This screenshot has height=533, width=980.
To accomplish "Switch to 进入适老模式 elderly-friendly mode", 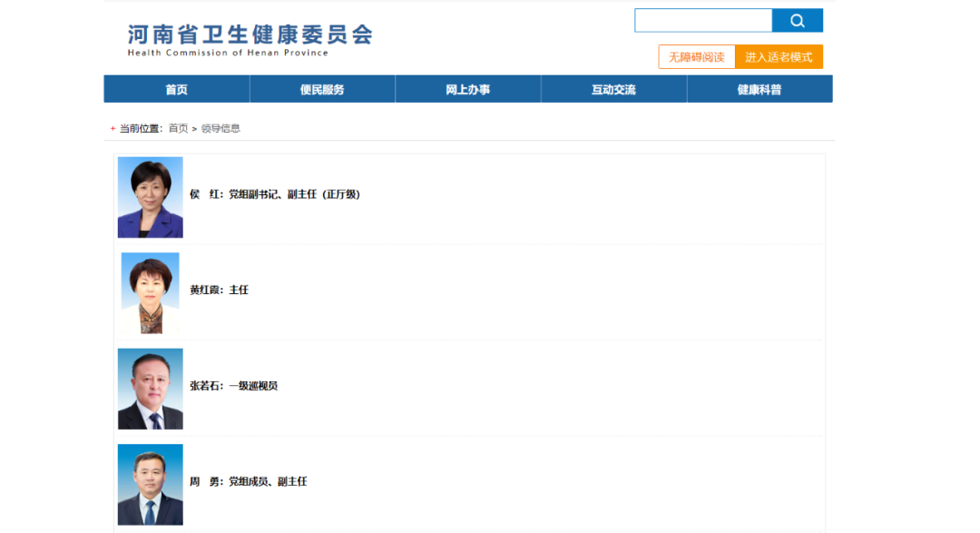I will pos(779,57).
